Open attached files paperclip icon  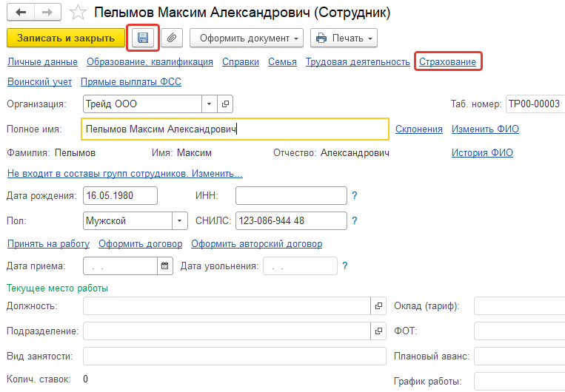point(171,37)
